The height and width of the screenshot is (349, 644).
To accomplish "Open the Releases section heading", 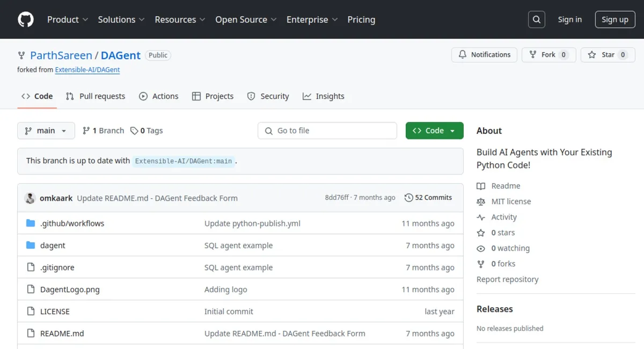I will tap(495, 309).
